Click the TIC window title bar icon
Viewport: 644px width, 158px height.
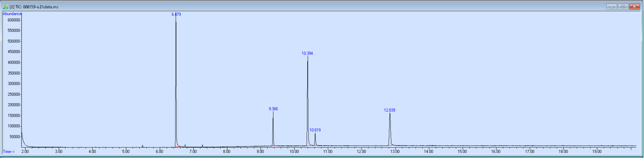[5, 7]
